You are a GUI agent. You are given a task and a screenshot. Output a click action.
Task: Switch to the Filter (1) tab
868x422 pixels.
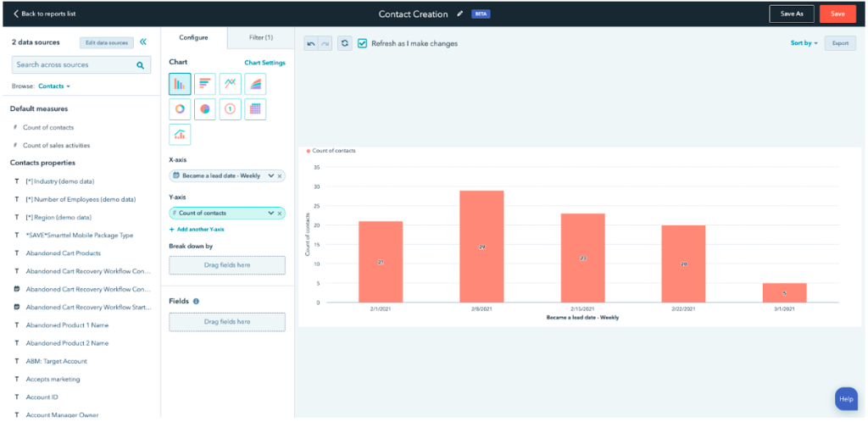click(x=261, y=37)
